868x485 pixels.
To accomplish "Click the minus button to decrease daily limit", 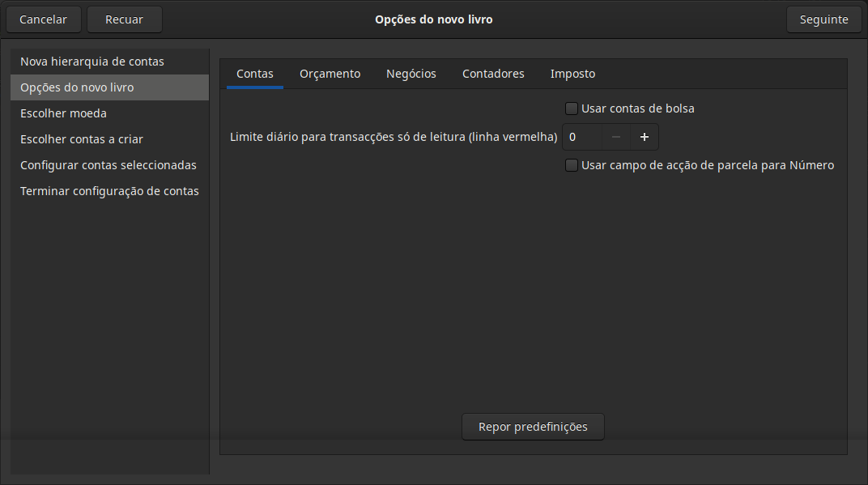I will [616, 138].
